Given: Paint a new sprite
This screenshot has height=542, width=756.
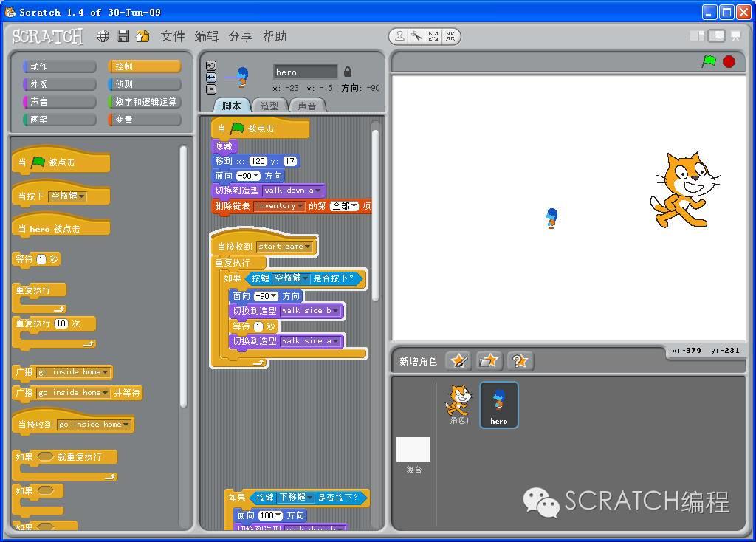Looking at the screenshot, I should (x=458, y=360).
